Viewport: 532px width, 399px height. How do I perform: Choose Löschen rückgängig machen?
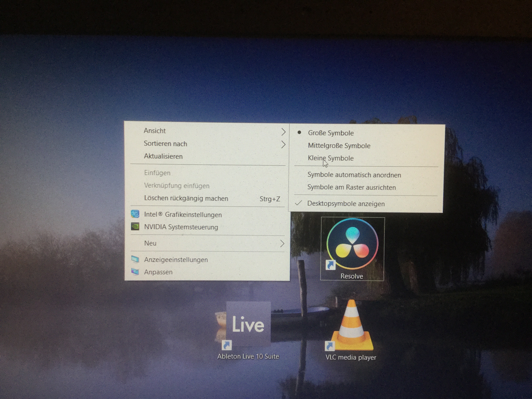(186, 198)
